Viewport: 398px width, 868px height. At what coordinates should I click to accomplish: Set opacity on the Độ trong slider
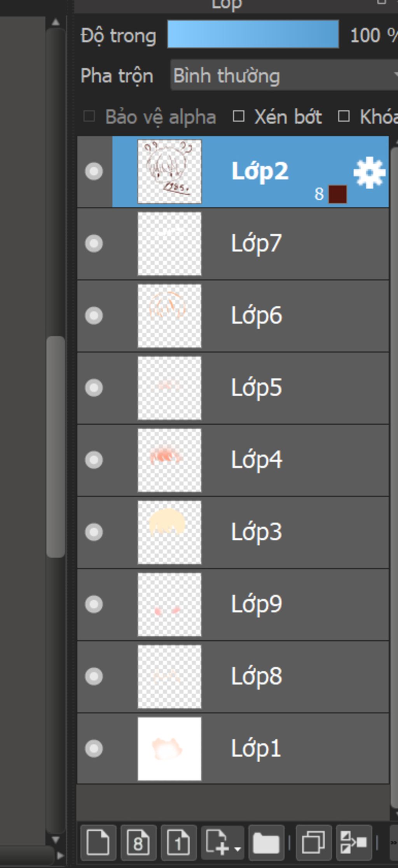pos(253,34)
